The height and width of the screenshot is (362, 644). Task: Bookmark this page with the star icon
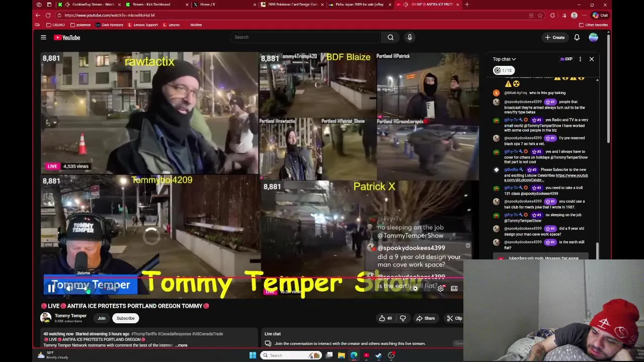pos(540,15)
